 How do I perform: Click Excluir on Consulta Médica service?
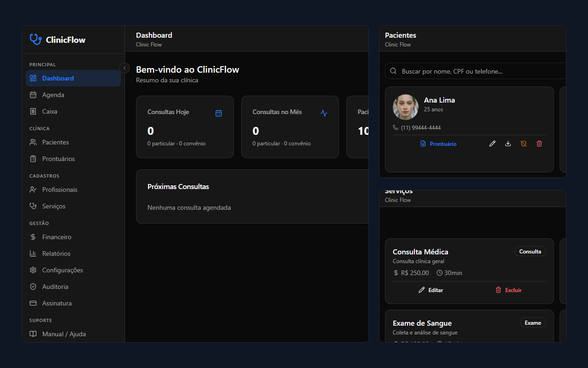508,290
